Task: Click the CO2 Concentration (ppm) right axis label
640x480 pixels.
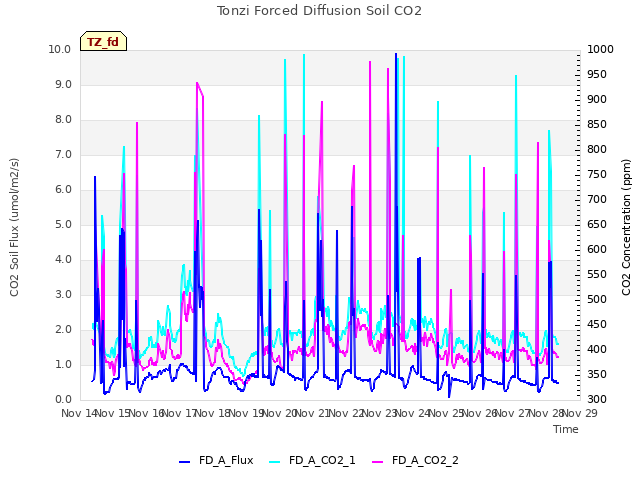Action: (x=626, y=227)
